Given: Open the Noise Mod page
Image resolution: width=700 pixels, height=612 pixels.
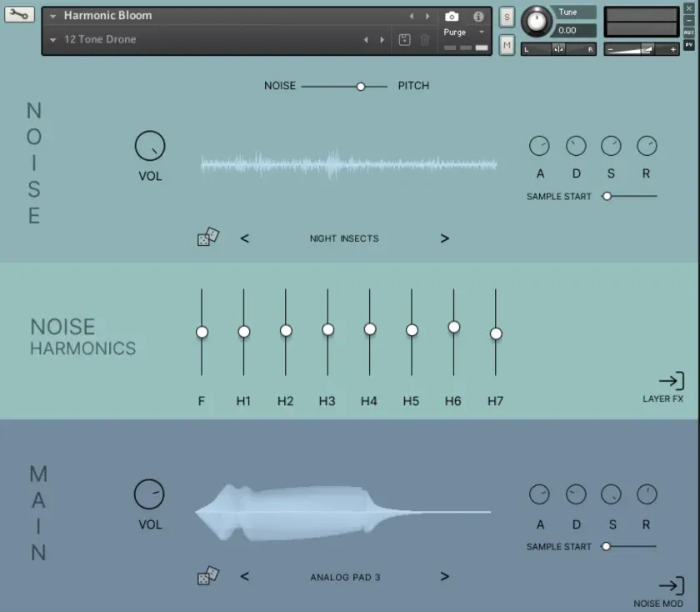Looking at the screenshot, I should coord(670,587).
